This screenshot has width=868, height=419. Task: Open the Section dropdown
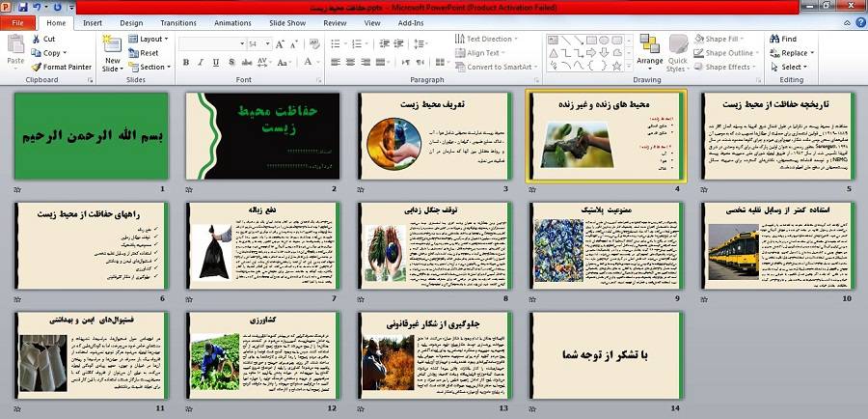point(149,67)
